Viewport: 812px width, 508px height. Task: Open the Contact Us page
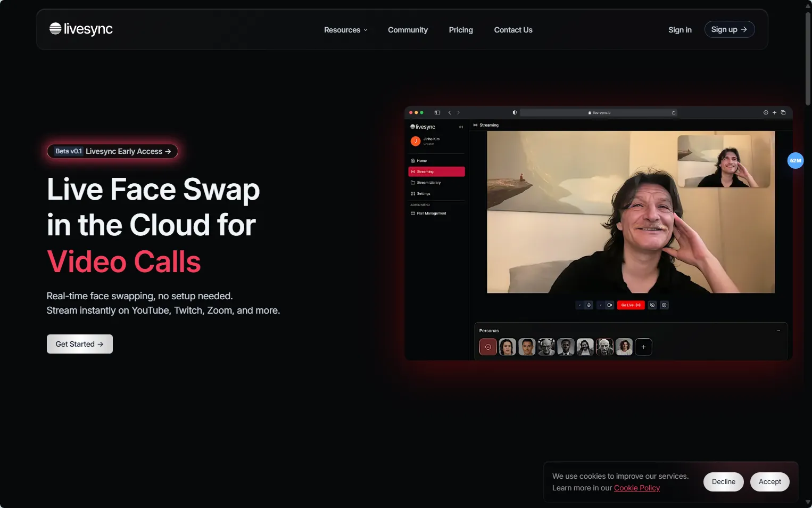click(x=513, y=30)
